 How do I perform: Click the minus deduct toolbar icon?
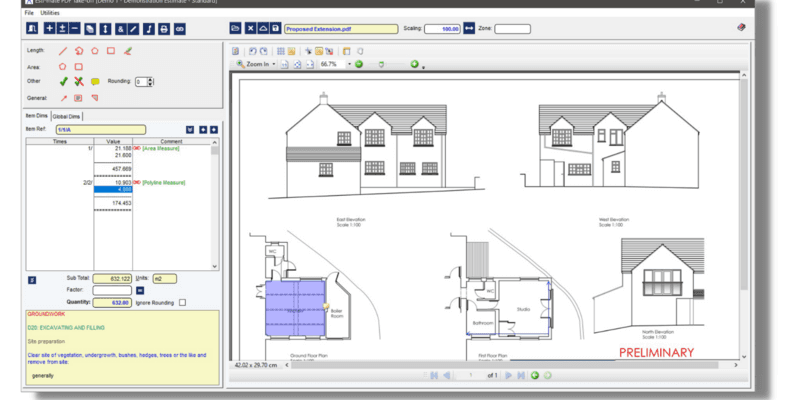click(74, 29)
